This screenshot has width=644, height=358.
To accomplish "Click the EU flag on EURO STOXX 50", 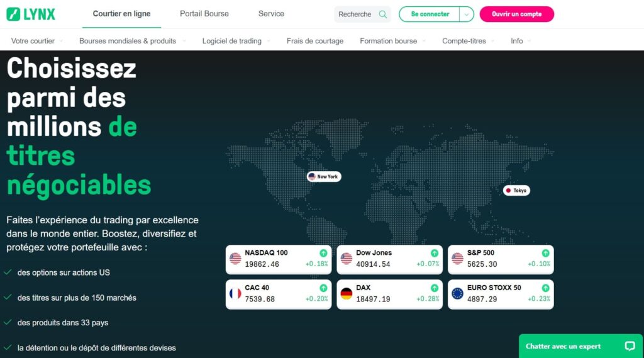I will pos(457,294).
